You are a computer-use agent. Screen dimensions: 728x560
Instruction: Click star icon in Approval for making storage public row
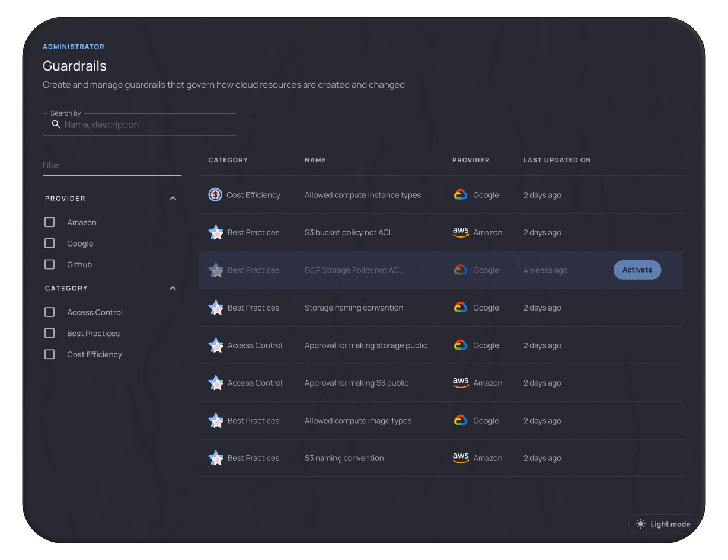click(x=216, y=345)
